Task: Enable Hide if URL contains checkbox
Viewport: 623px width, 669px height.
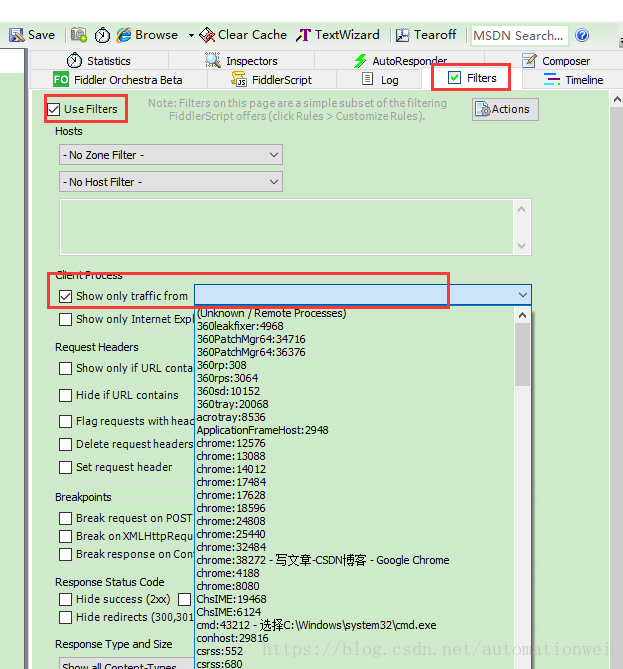Action: point(65,395)
